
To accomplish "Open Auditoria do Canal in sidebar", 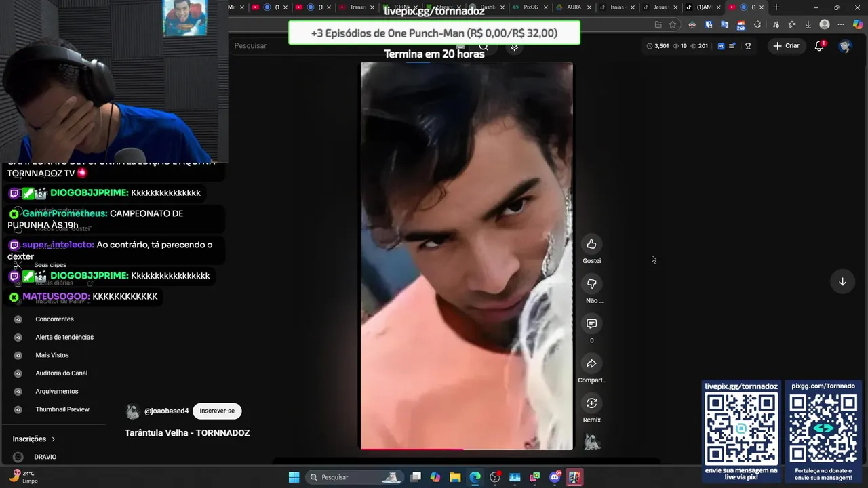I will pos(61,373).
